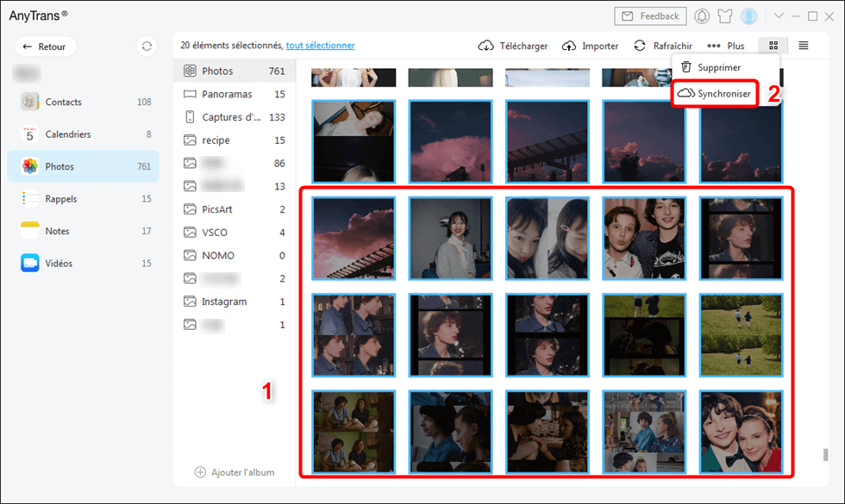Click the shirt theme icon
Viewport: 845px width, 504px height.
pyautogui.click(x=725, y=16)
